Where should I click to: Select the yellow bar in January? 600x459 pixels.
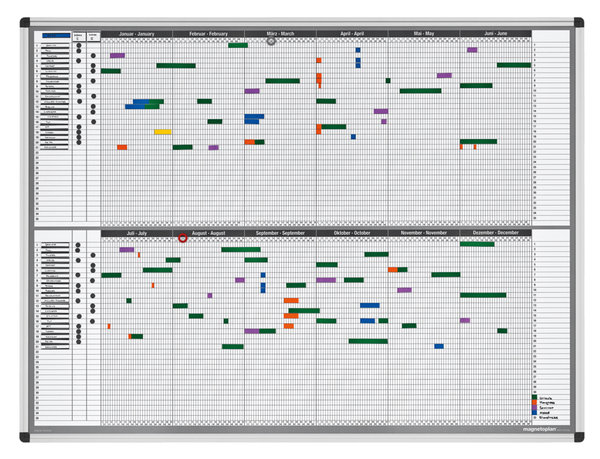[162, 132]
